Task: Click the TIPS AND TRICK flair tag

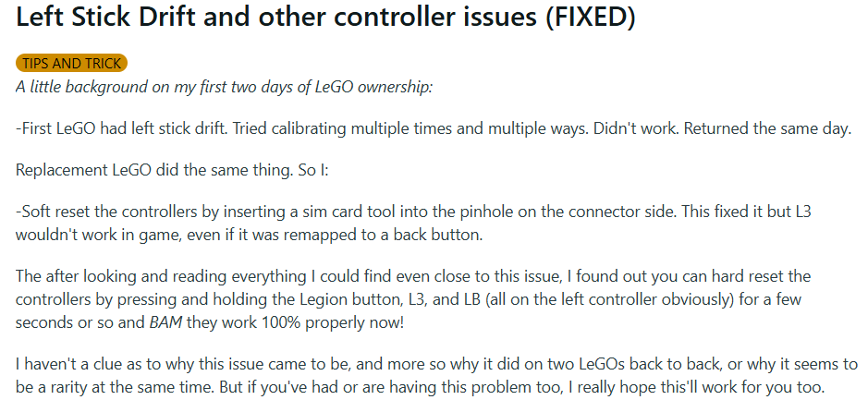Action: point(71,63)
